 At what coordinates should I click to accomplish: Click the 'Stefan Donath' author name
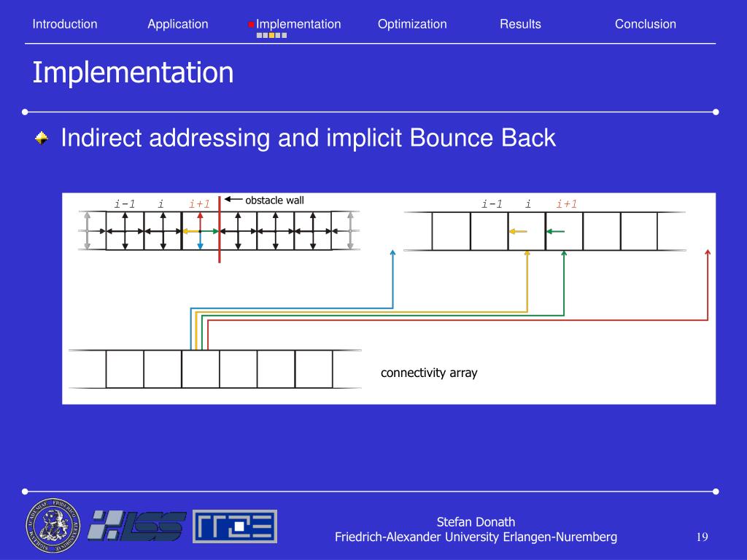coord(476,522)
